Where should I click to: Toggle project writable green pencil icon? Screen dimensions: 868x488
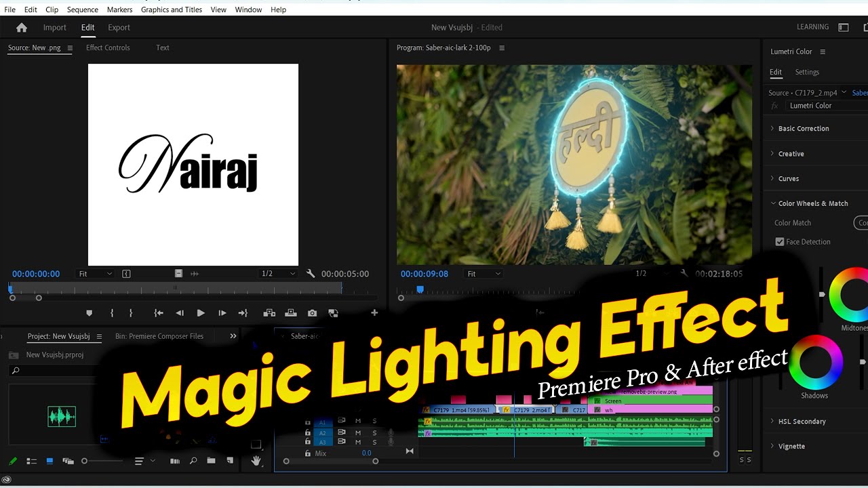tap(13, 461)
